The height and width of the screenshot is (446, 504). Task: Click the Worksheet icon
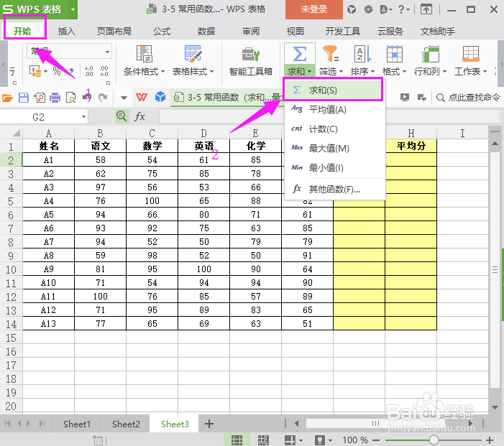click(x=471, y=54)
